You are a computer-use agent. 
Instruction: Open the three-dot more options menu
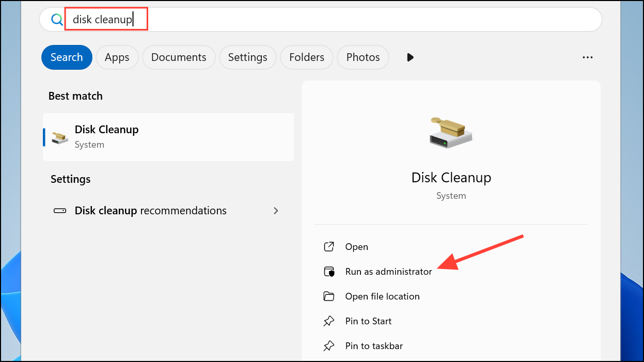click(587, 57)
